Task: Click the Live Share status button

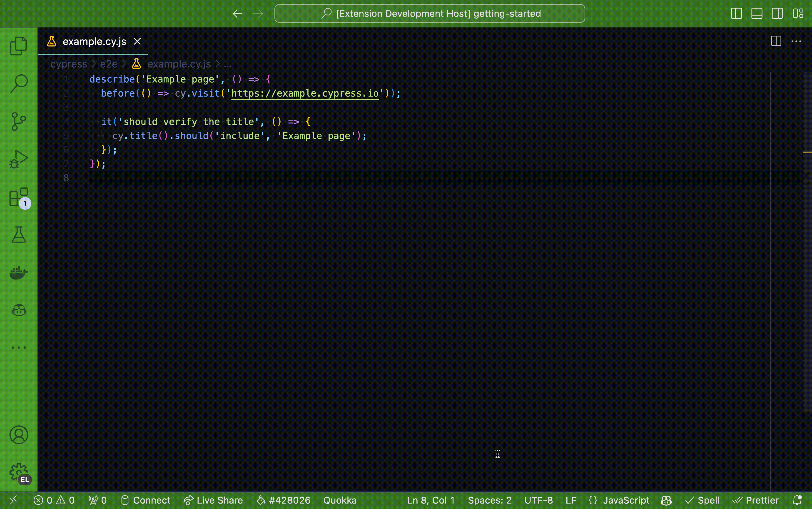Action: [213, 500]
